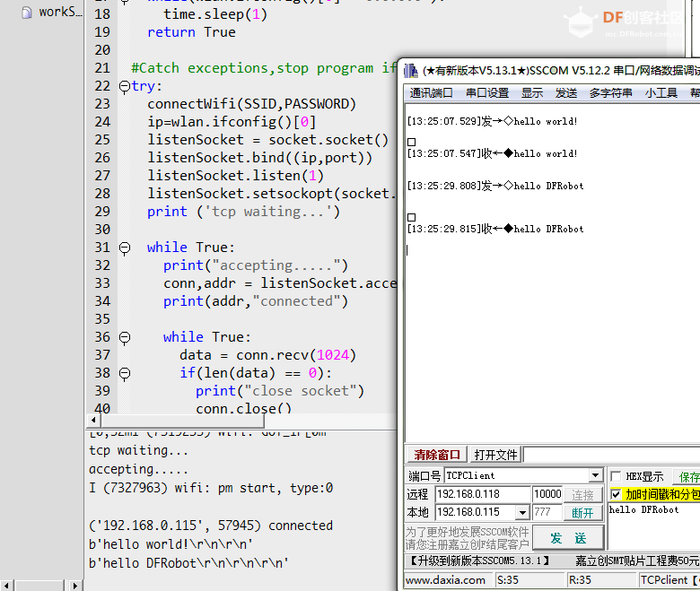
Task: Click the 断开 disconnect button
Action: pyautogui.click(x=582, y=512)
